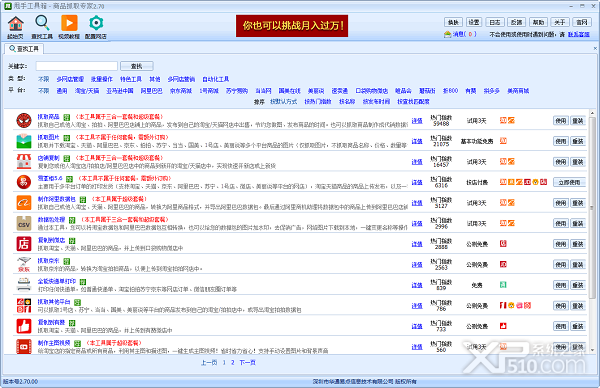
Task: Click 重装 button in the 店铺复制 row
Action: 578,162
